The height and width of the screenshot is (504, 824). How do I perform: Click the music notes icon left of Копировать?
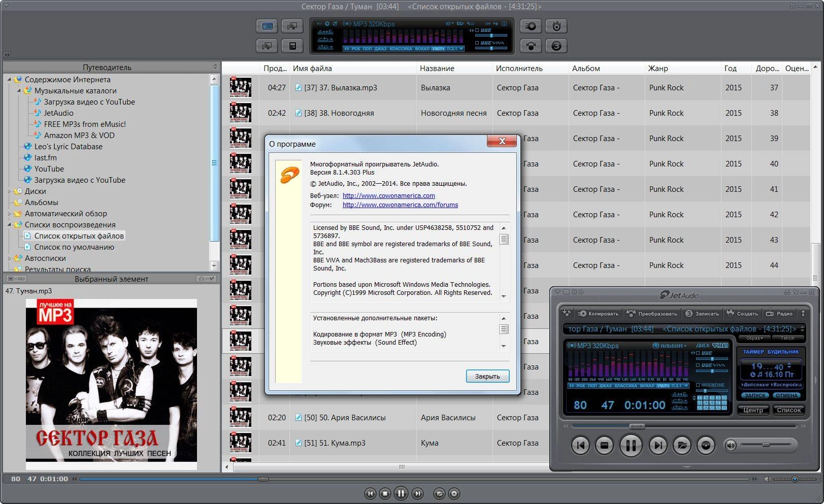pyautogui.click(x=567, y=313)
